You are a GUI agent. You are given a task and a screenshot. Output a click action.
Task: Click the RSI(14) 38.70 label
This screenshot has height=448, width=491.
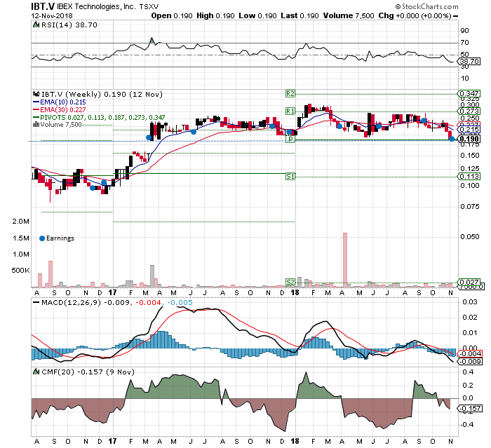pyautogui.click(x=69, y=25)
